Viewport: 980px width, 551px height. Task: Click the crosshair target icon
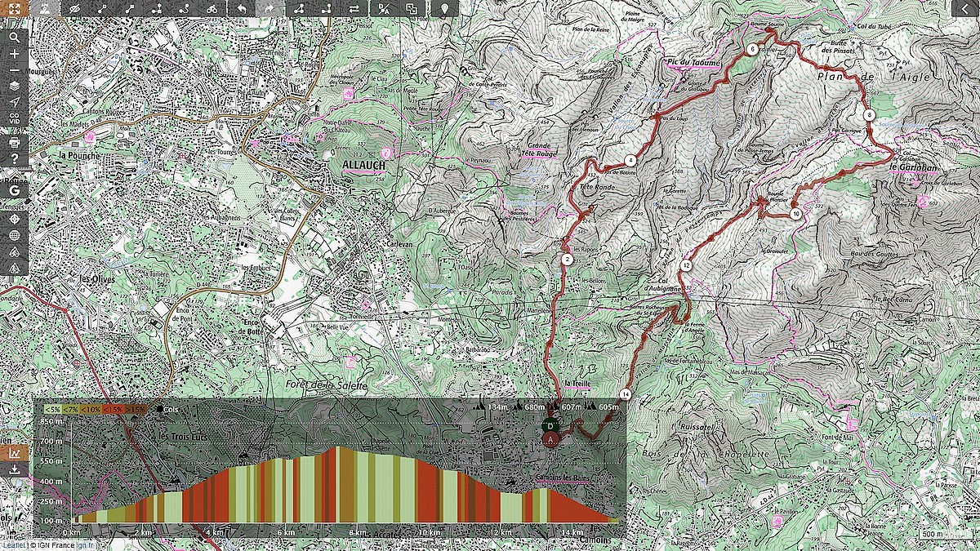(x=14, y=219)
